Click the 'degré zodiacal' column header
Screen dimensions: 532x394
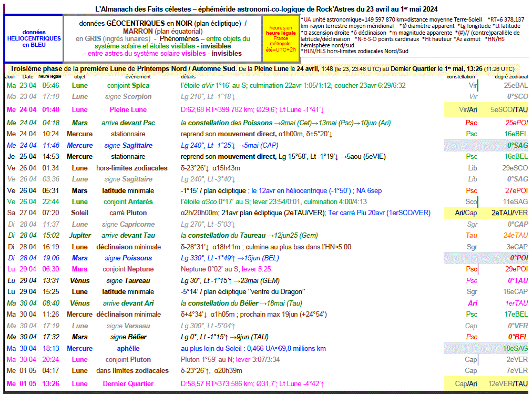[x=511, y=77]
